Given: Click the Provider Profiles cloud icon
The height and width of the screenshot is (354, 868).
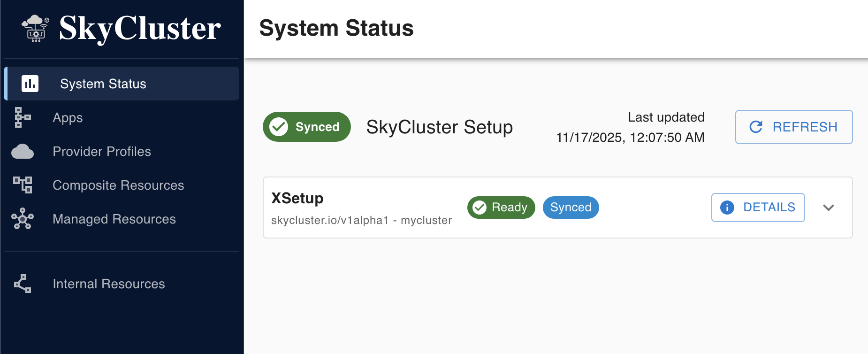Looking at the screenshot, I should click(23, 152).
